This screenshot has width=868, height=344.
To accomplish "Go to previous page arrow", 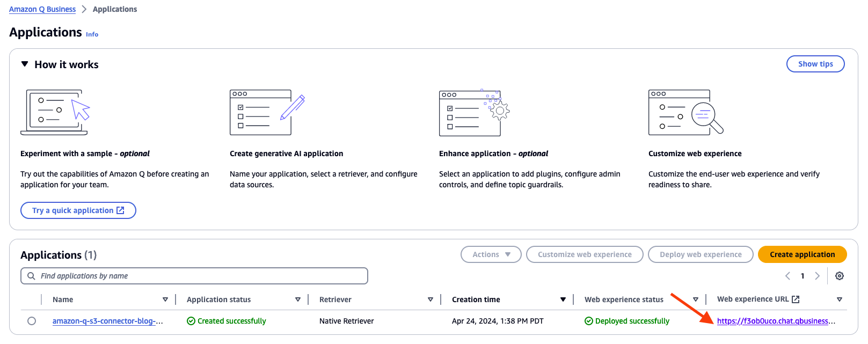I will [787, 276].
